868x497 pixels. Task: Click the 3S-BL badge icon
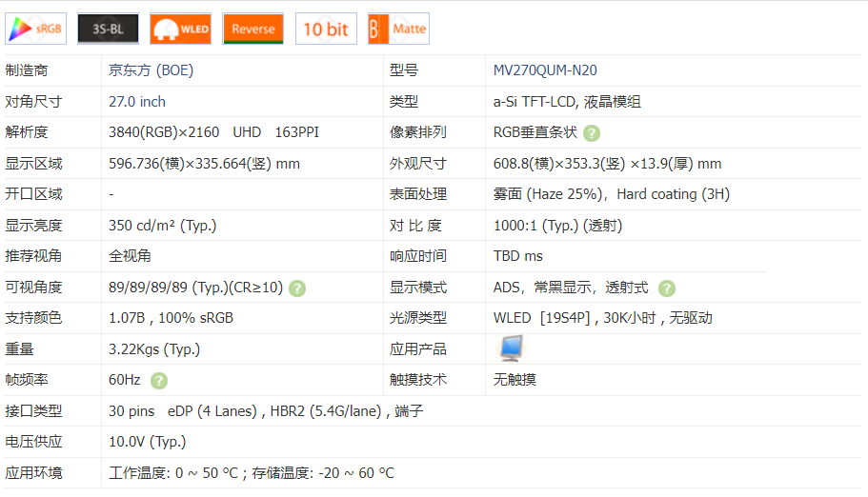pyautogui.click(x=108, y=29)
